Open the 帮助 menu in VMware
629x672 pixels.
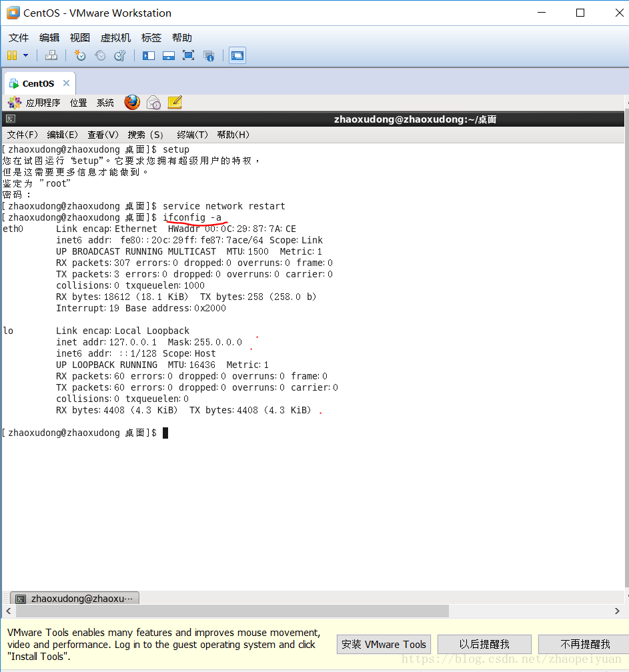[182, 38]
